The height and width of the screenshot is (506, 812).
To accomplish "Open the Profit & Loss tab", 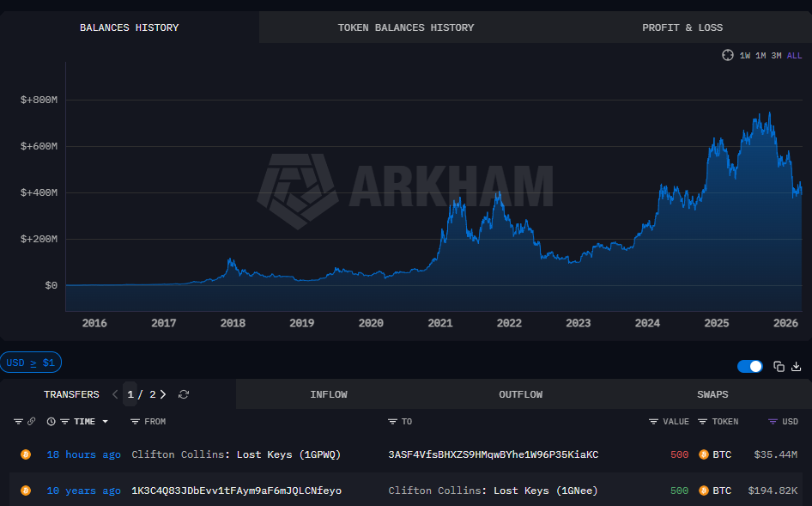I will (x=682, y=27).
